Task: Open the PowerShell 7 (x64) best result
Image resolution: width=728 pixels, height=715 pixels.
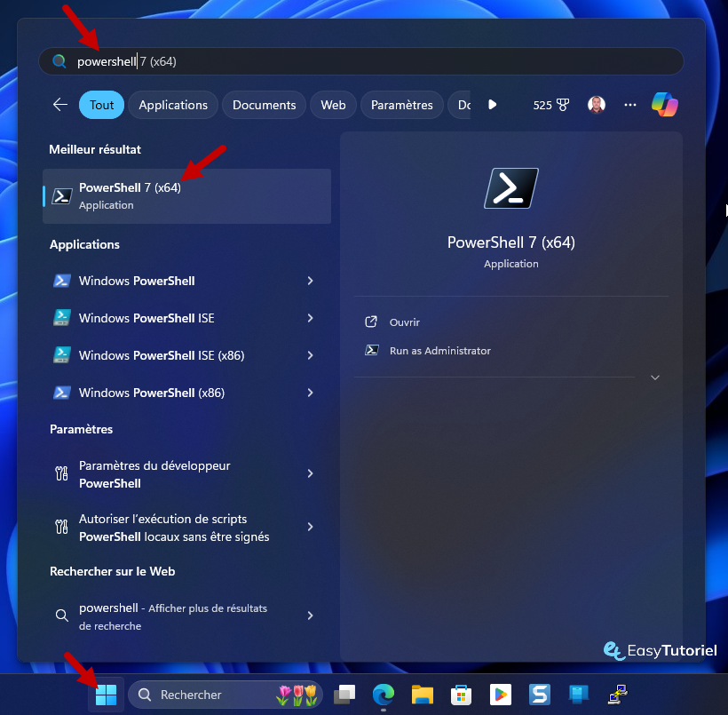Action: [186, 196]
